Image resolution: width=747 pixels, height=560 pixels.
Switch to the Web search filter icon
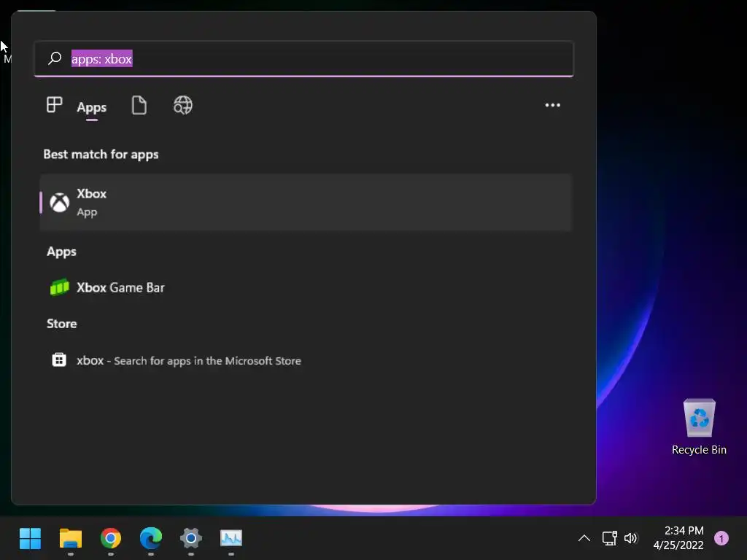(x=183, y=105)
